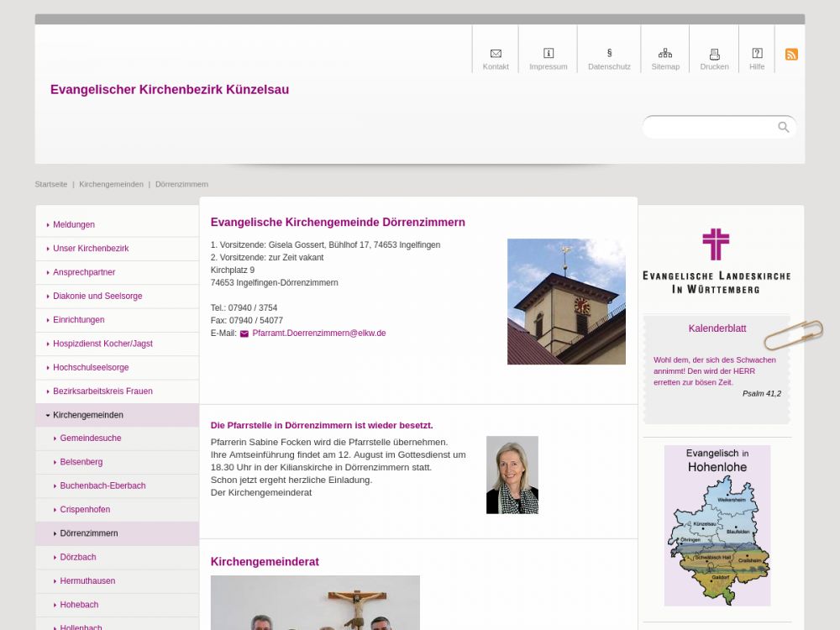This screenshot has width=840, height=630.
Task: Expand the Meldungen sidebar item
Action: [x=74, y=225]
